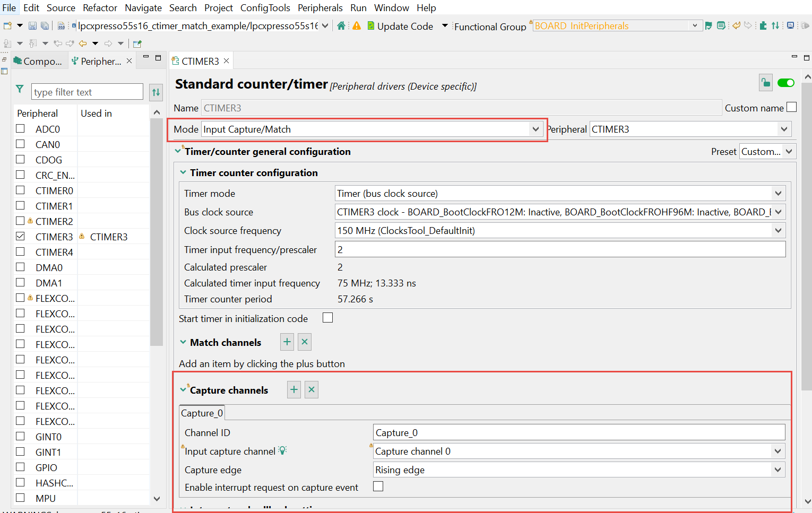Screen dimensions: 812x513
Task: Select the Capture_0 channel tab
Action: coord(202,413)
